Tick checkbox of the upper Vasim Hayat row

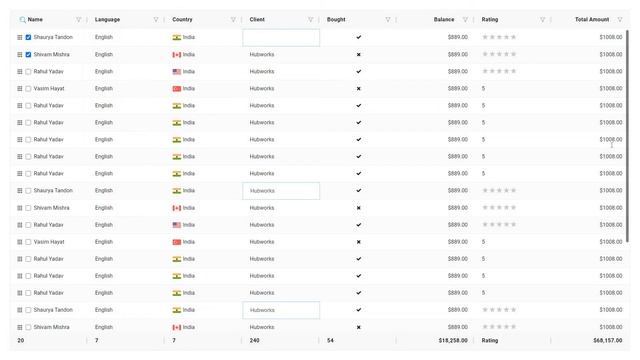click(28, 89)
